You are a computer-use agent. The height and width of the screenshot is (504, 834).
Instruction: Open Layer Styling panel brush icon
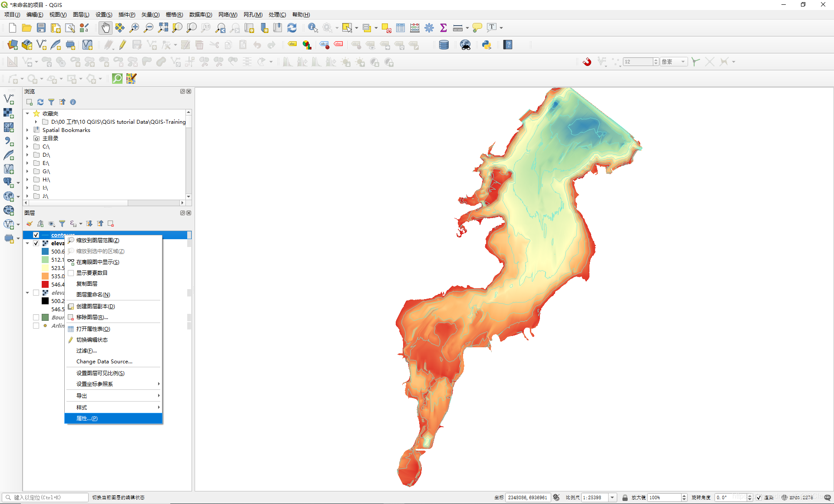click(30, 224)
